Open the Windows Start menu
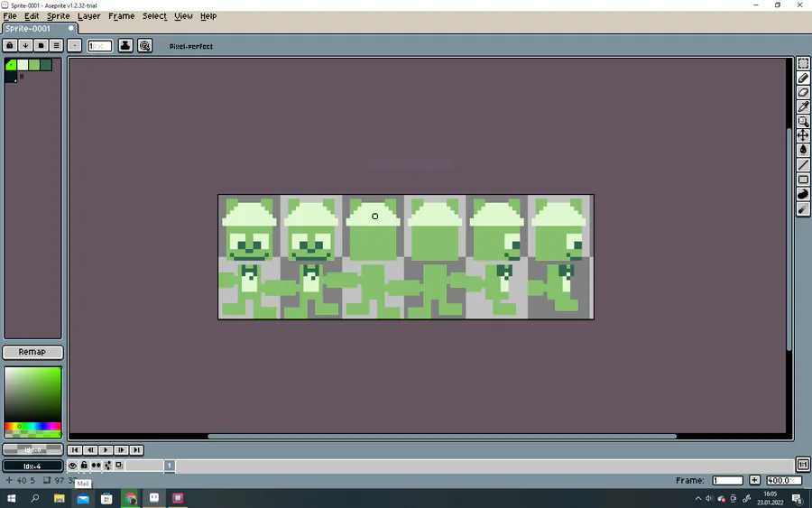 click(11, 499)
